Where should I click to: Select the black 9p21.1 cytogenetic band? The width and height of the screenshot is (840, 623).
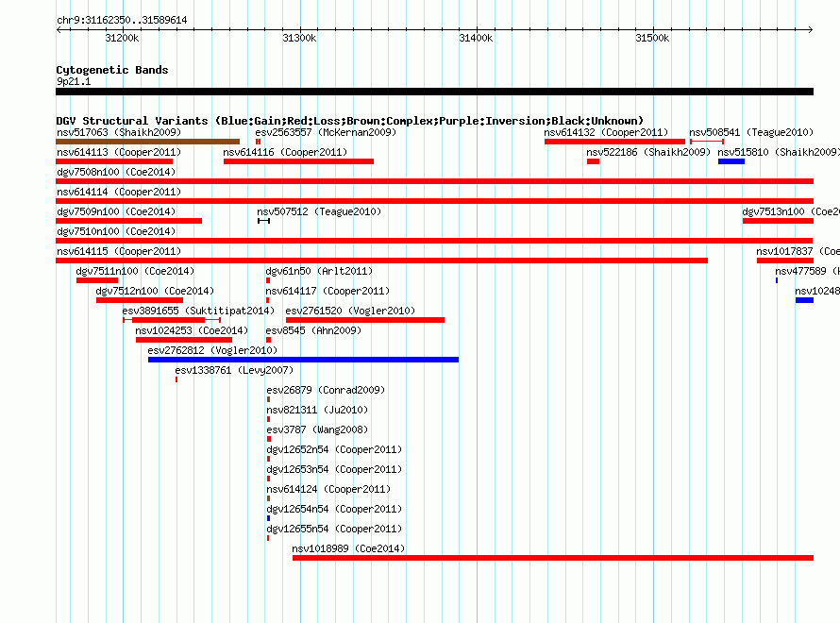pos(434,92)
